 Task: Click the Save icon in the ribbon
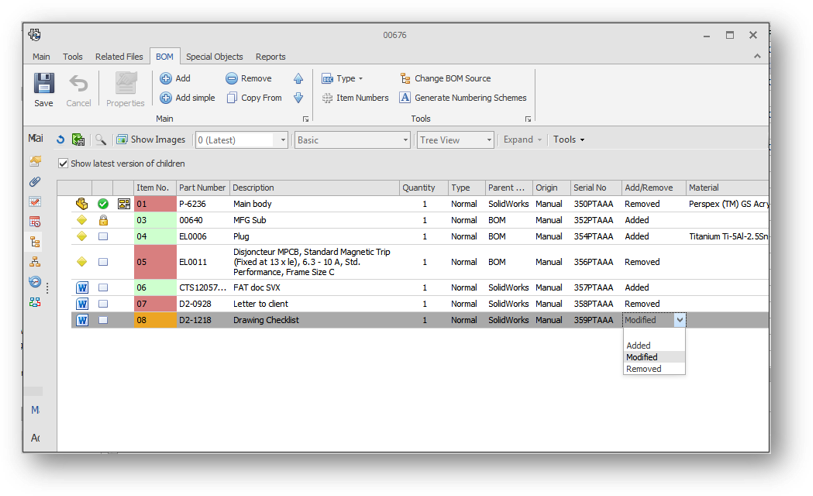point(44,83)
